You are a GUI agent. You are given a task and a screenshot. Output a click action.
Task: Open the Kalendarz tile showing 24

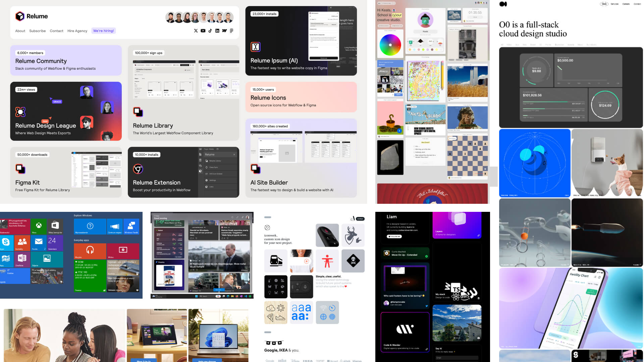(55, 243)
